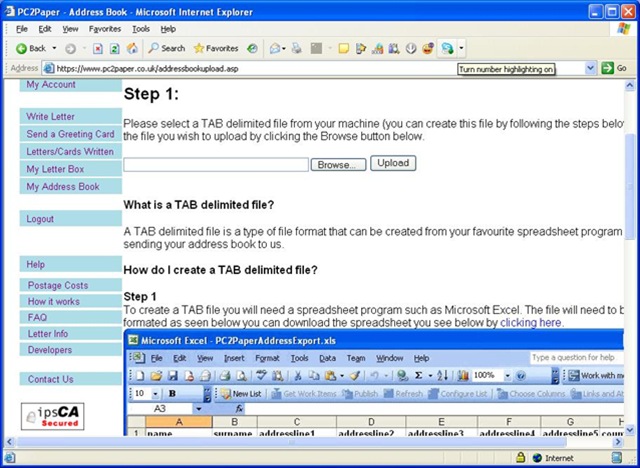Open Letters/Cards Written link

[70, 152]
